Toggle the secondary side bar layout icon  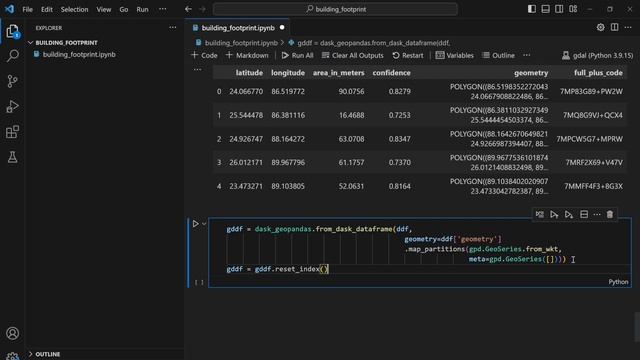559,9
